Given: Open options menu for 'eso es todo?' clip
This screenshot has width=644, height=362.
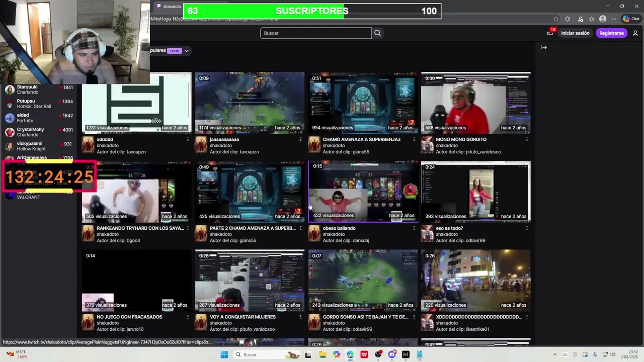Looking at the screenshot, I should click(x=527, y=228).
